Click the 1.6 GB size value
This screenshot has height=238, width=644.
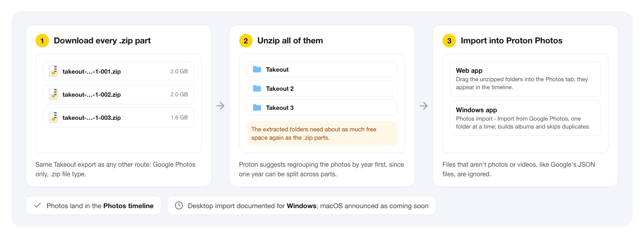(179, 117)
